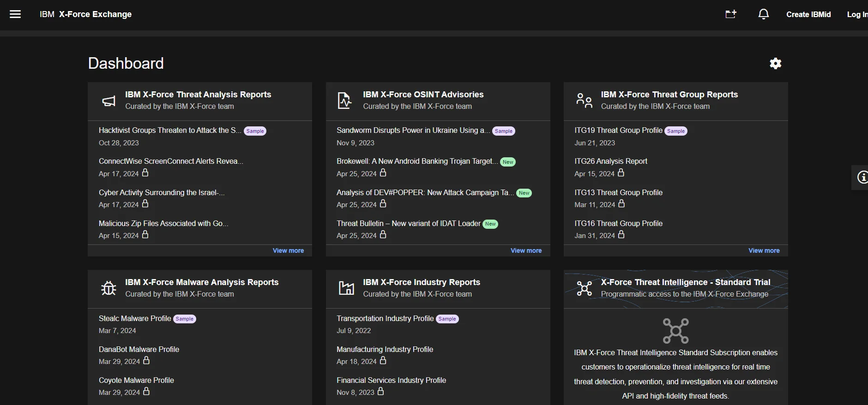Click the info side panel icon

click(862, 177)
